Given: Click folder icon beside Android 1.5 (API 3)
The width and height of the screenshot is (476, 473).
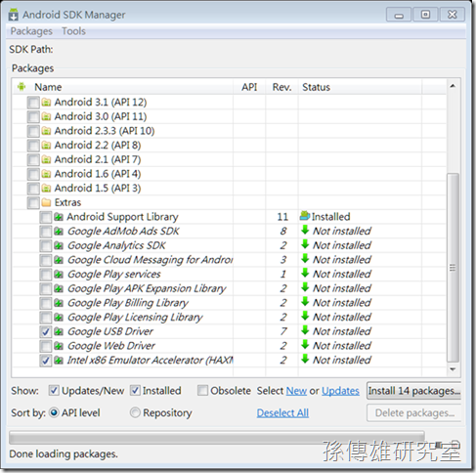Looking at the screenshot, I should point(46,189).
